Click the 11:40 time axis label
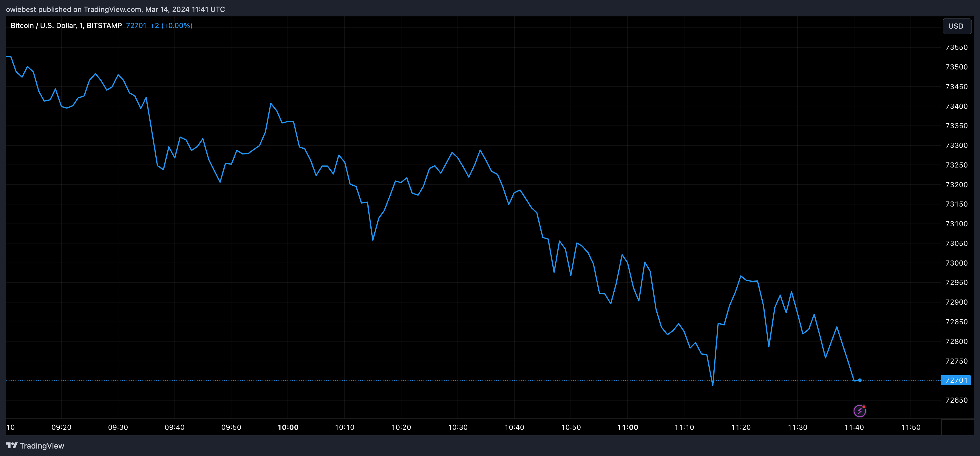Screen dimensions: 980x456 854,427
